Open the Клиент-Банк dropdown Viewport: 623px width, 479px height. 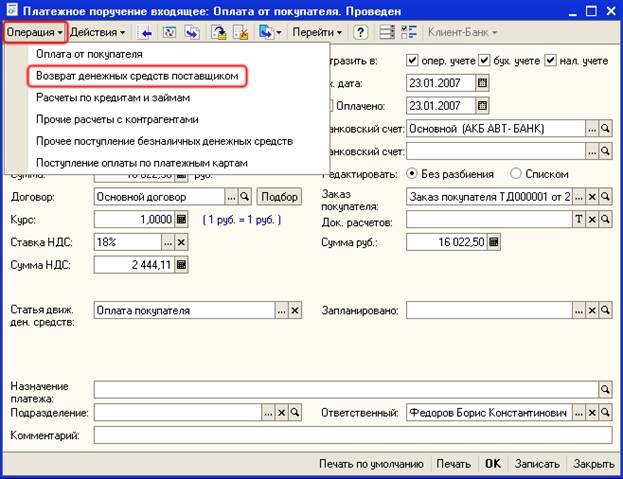[462, 32]
